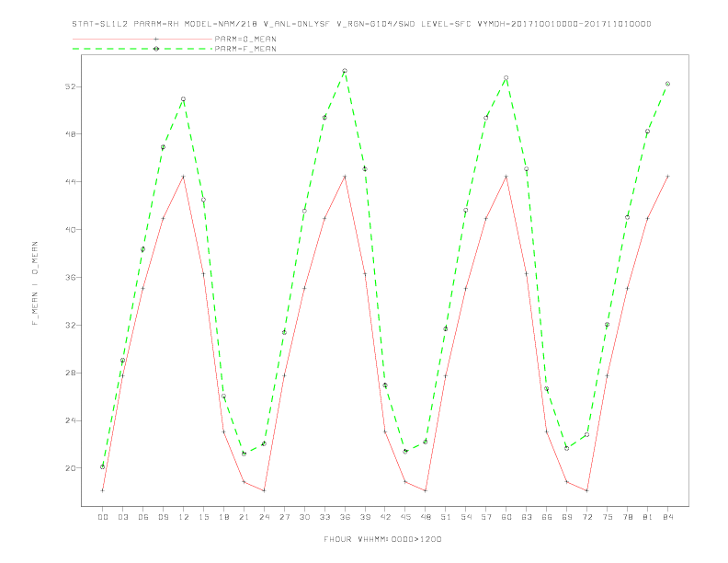Click the y-axis tick label 52
This screenshot has width=728, height=563.
tap(71, 86)
